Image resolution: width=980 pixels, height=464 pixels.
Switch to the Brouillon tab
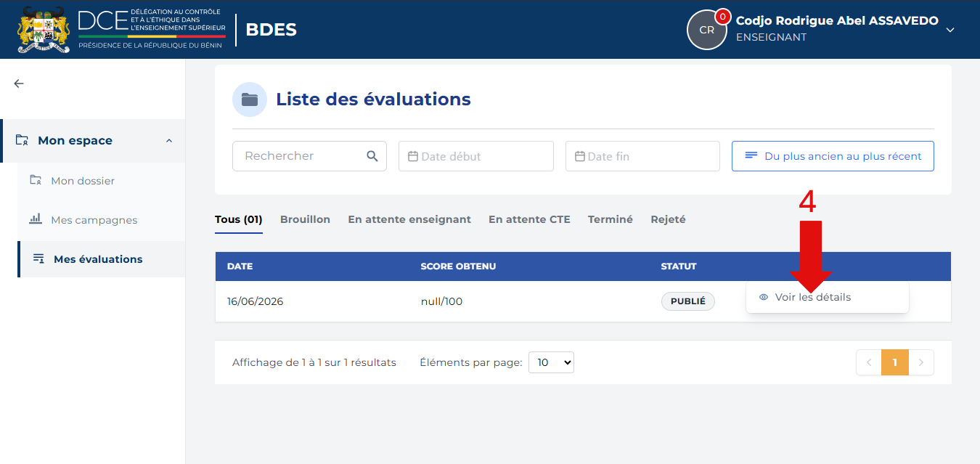click(x=305, y=219)
